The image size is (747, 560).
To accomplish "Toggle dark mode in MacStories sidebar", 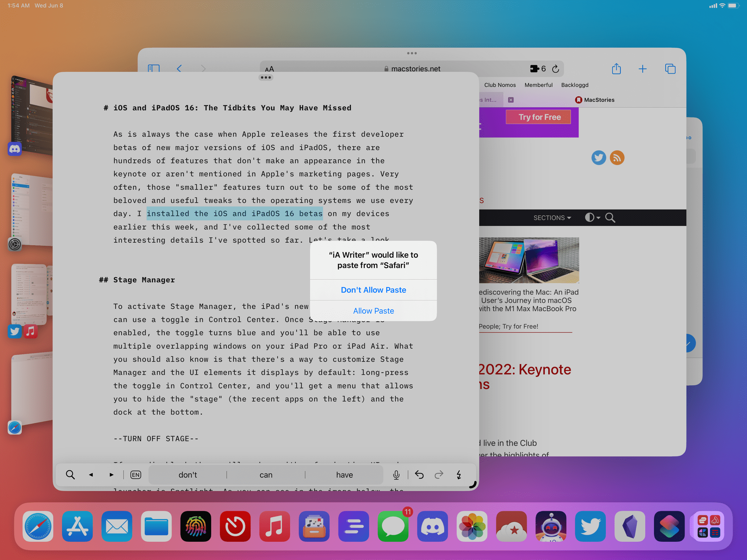I will point(590,218).
